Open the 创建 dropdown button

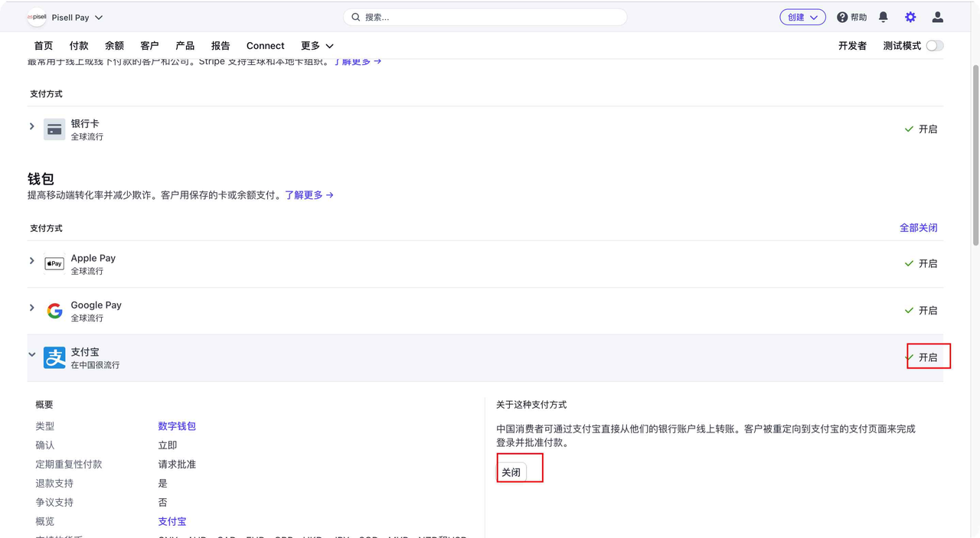click(802, 17)
